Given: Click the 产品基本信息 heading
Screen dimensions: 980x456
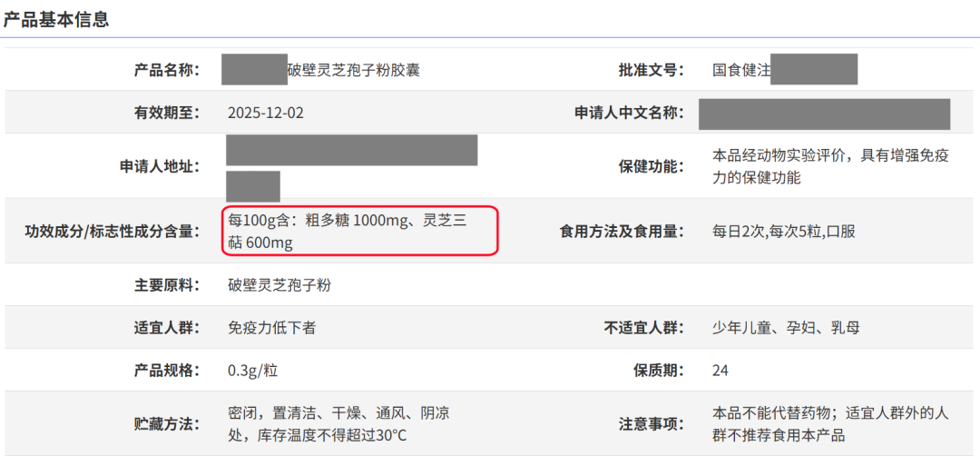Looking at the screenshot, I should click(x=56, y=19).
